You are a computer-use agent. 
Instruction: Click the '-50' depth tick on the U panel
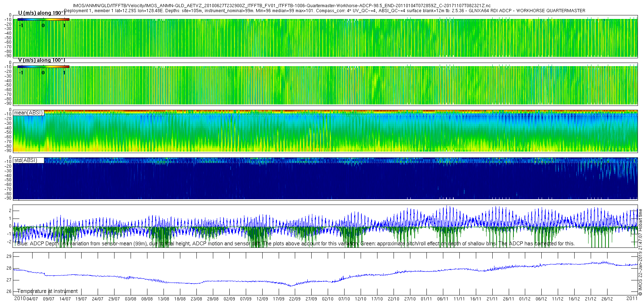click(8, 38)
